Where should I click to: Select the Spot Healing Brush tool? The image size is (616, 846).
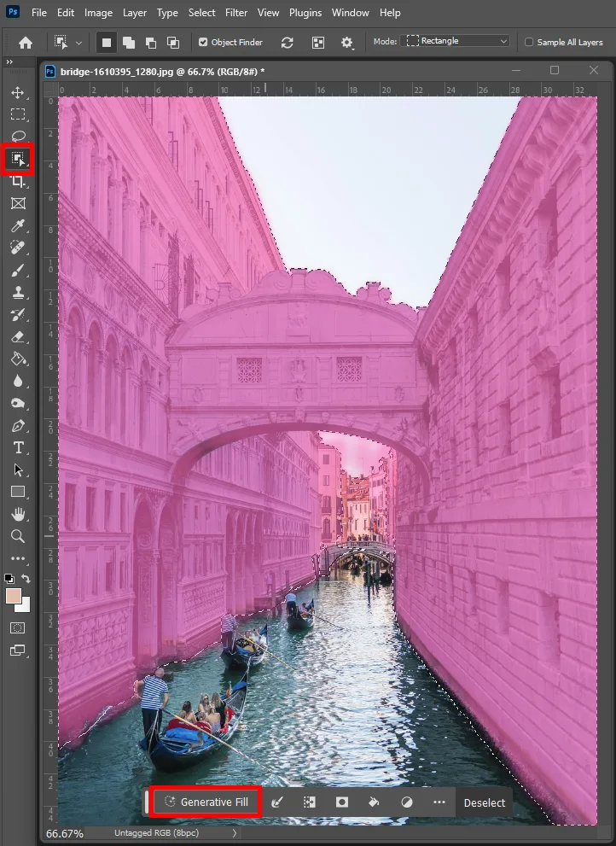tap(18, 248)
